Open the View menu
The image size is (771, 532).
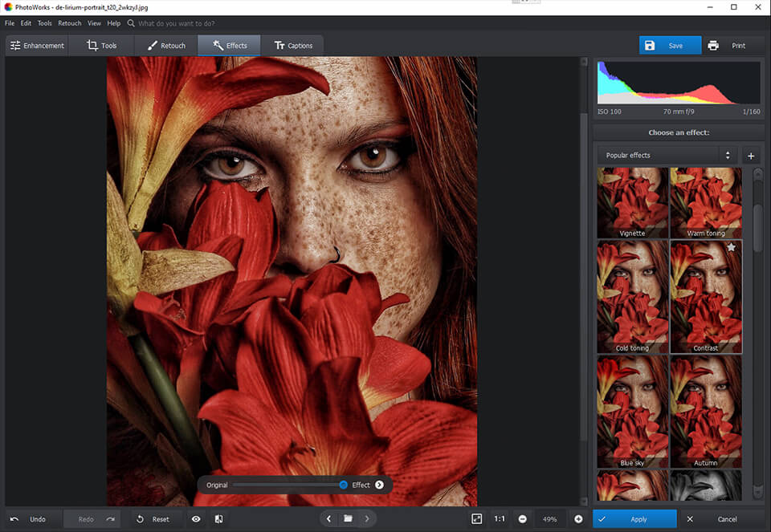pos(94,23)
